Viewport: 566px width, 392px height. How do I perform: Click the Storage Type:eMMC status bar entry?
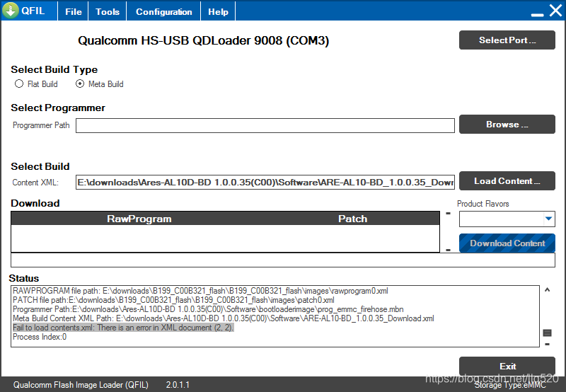pyautogui.click(x=510, y=385)
